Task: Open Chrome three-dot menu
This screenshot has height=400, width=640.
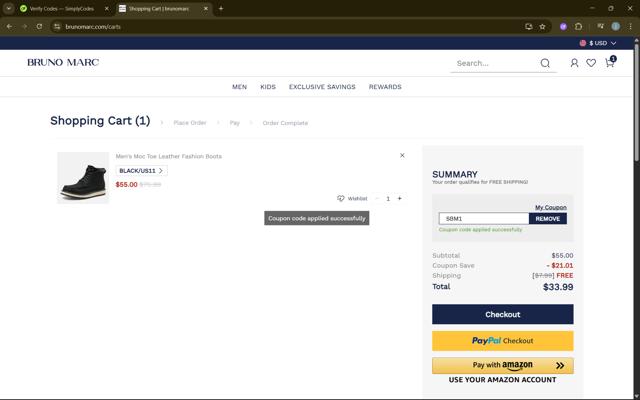Action: pos(630,27)
